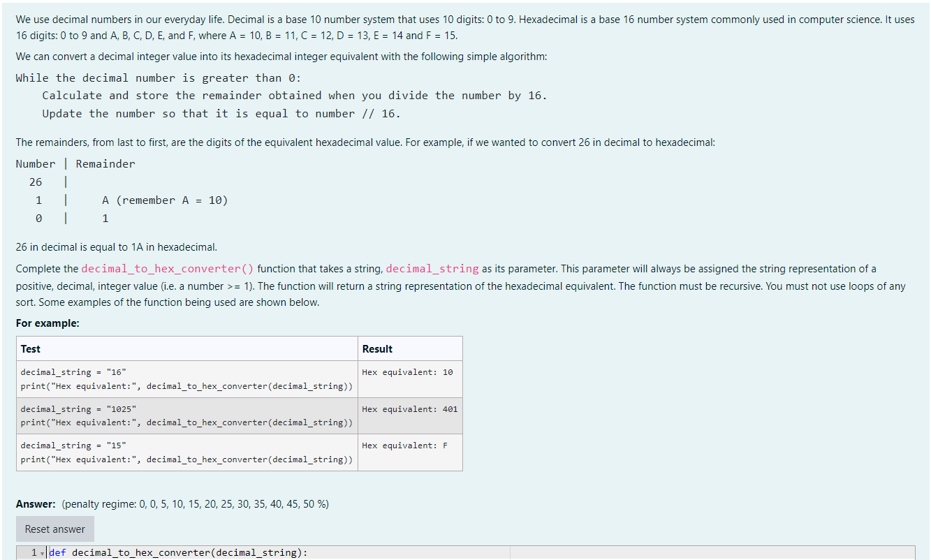
Task: Click the test cell with decimal_string = "1025"
Action: click(x=187, y=415)
